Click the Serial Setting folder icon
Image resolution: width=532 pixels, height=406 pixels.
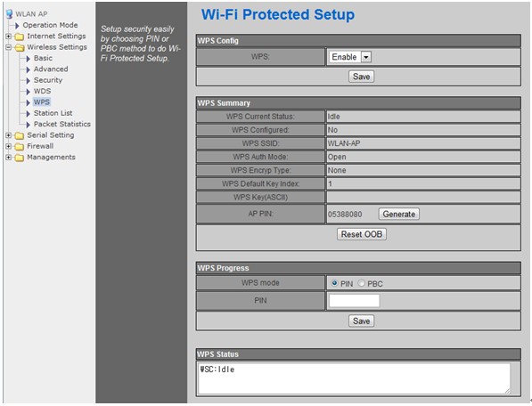pyautogui.click(x=20, y=135)
